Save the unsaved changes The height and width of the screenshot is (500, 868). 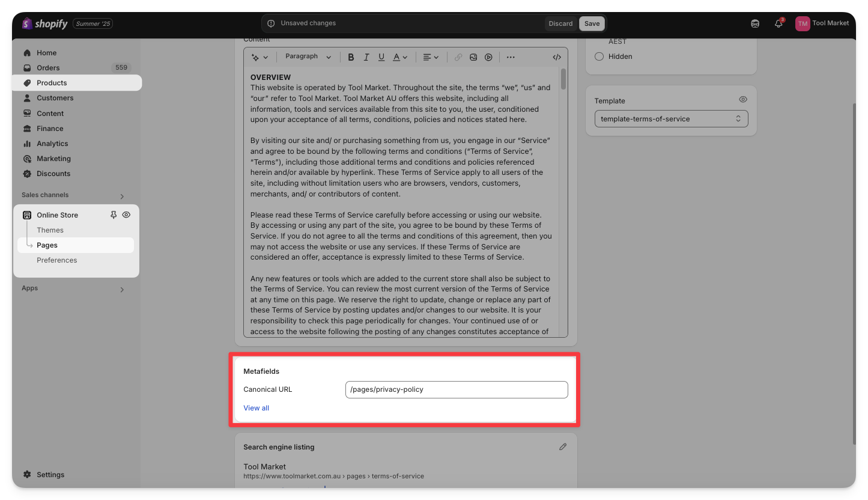click(592, 23)
